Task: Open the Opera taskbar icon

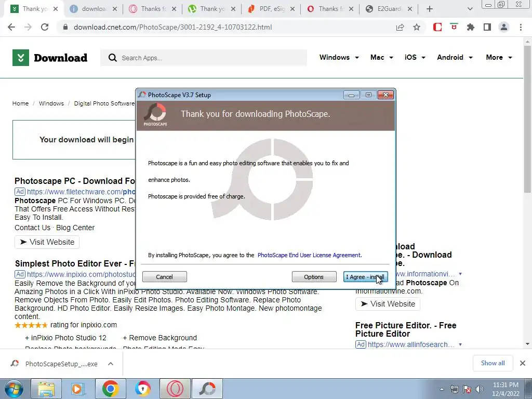Action: (x=175, y=389)
